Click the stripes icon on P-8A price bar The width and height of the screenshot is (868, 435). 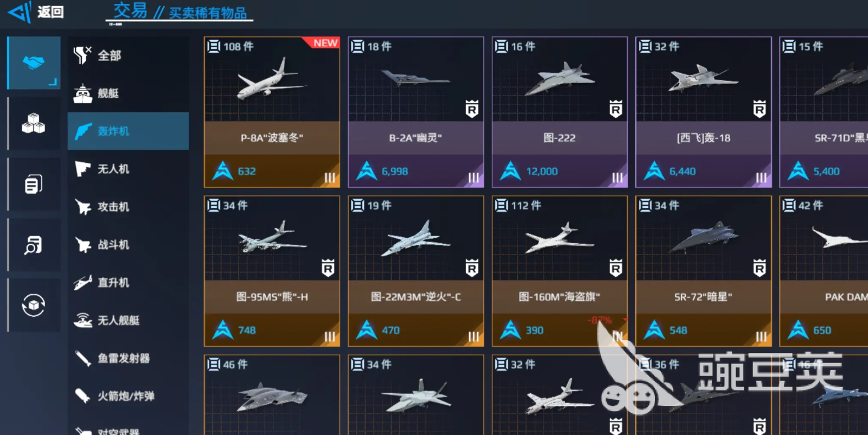click(329, 178)
